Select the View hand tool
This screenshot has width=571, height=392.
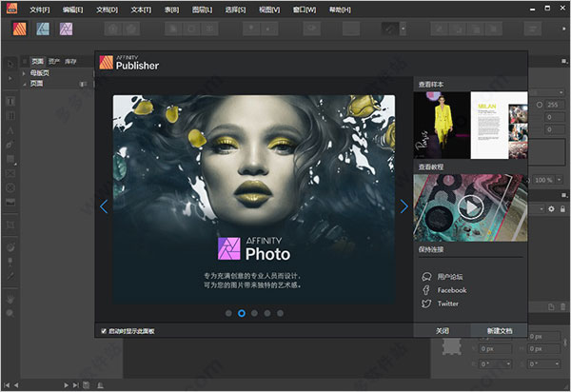[10, 299]
